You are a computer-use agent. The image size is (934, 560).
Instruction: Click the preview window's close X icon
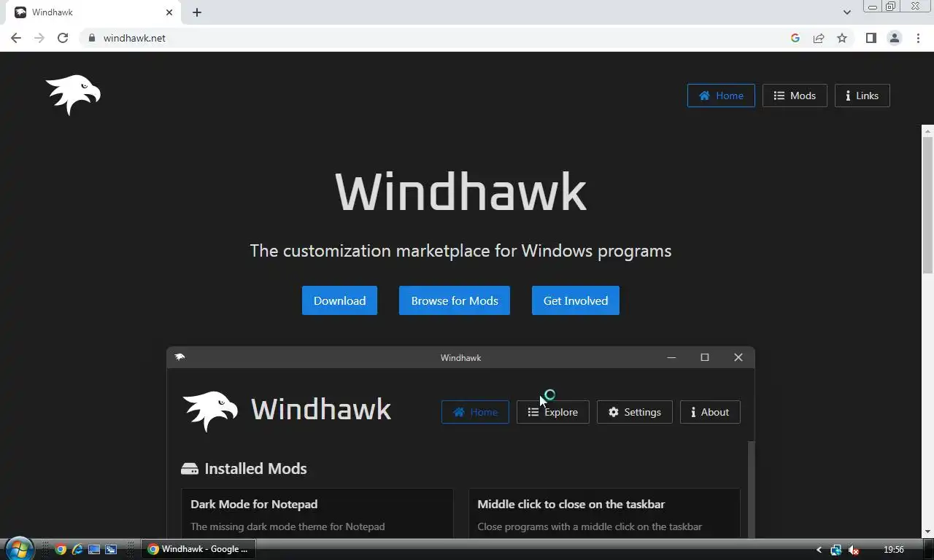tap(738, 357)
